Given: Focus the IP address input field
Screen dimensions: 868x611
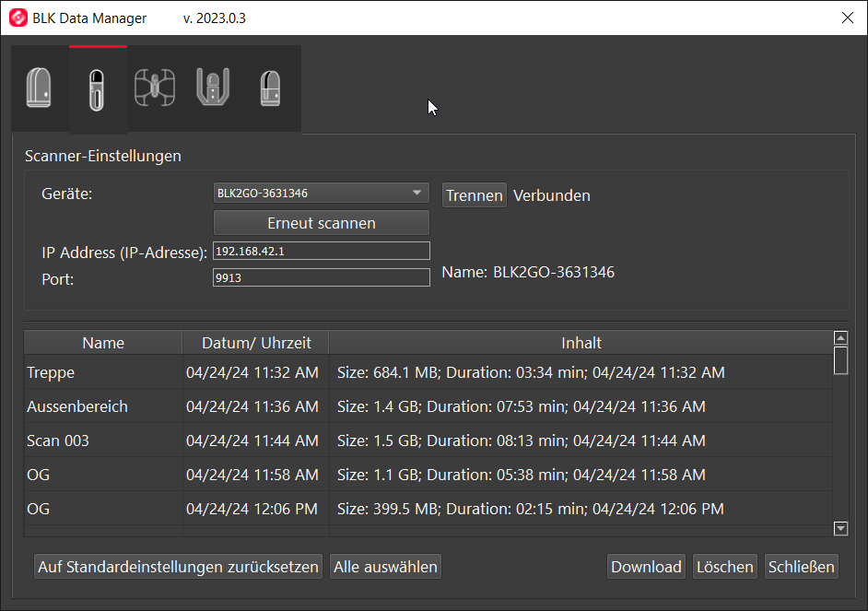Looking at the screenshot, I should [321, 251].
